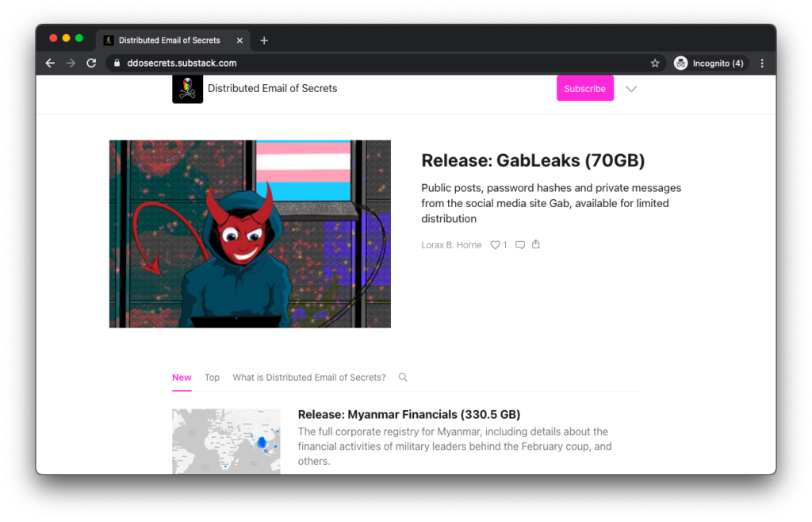Screen dimensions: 812x522
Task: Switch to the Top tab
Action: coord(212,378)
